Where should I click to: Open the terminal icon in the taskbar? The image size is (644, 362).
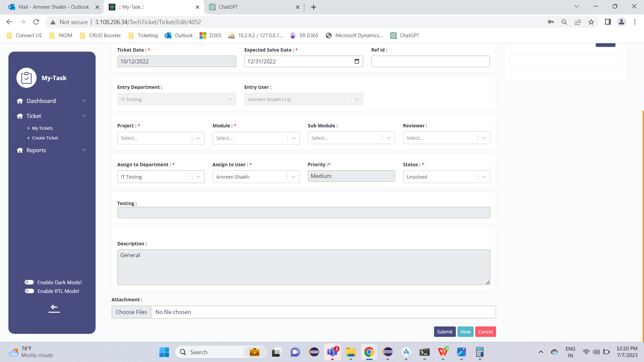425,352
